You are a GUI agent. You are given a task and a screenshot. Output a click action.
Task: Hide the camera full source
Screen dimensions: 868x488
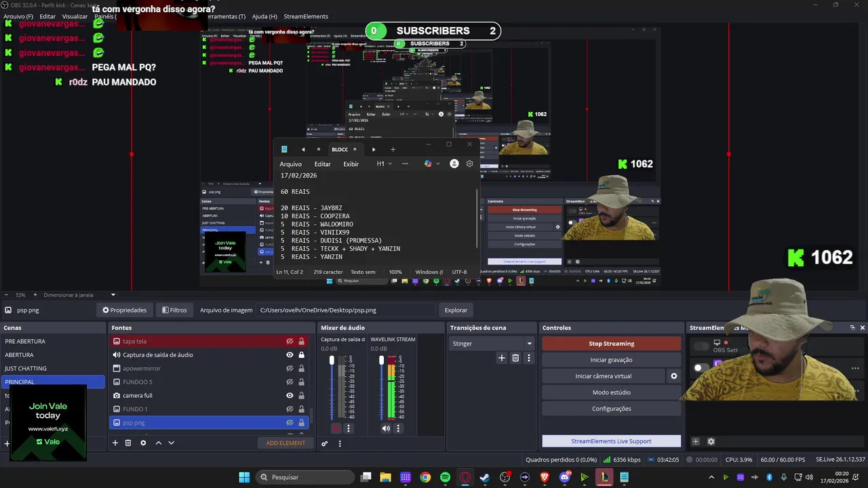click(290, 395)
